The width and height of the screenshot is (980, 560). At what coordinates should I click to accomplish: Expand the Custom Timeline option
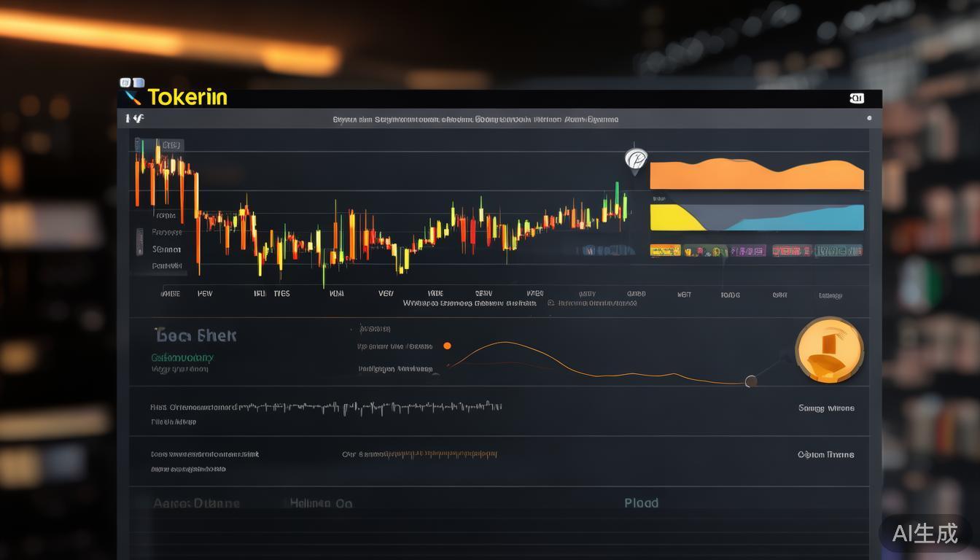[826, 454]
